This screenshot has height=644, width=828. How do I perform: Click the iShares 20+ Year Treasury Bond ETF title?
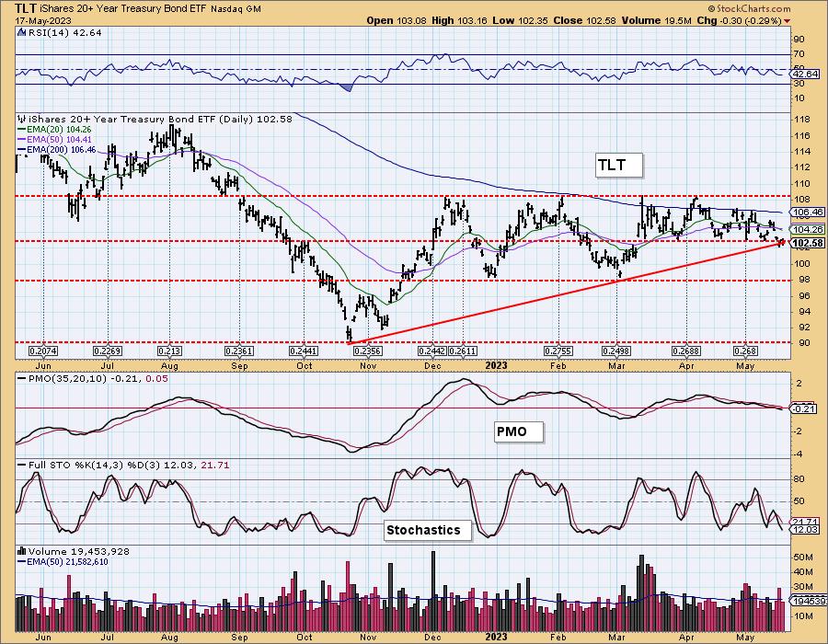[123, 9]
